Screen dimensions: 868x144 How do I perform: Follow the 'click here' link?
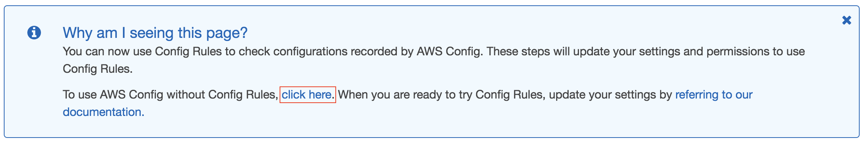(307, 94)
